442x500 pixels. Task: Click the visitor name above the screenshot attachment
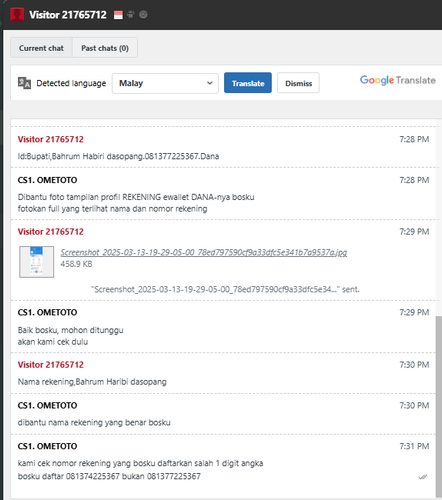point(51,232)
